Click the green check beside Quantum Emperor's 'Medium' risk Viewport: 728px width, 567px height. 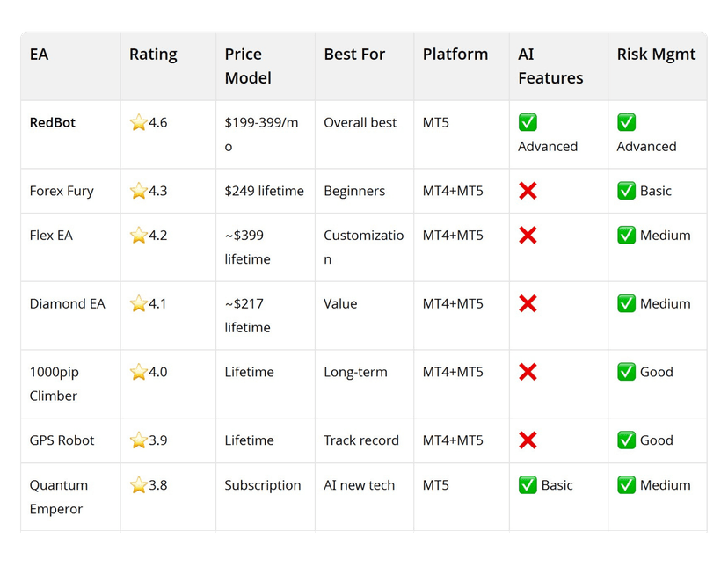click(x=626, y=485)
